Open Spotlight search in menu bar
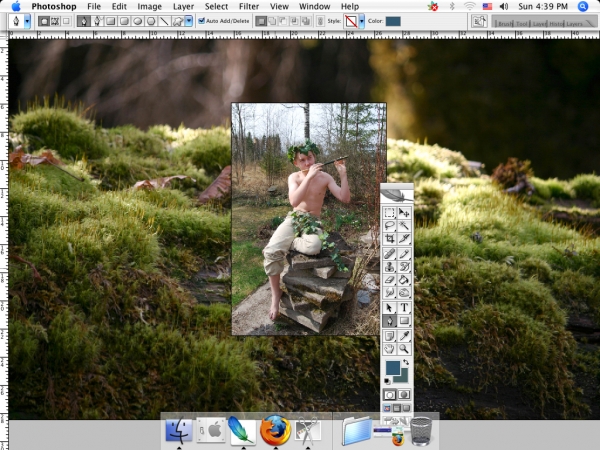The height and width of the screenshot is (450, 600). coord(583,7)
